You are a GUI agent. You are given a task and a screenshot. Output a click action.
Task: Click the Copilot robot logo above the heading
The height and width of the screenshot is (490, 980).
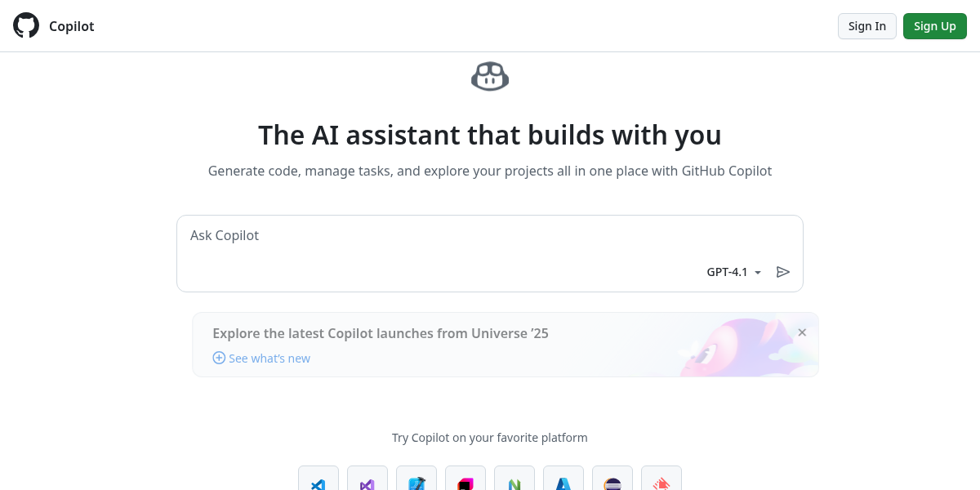point(489,76)
